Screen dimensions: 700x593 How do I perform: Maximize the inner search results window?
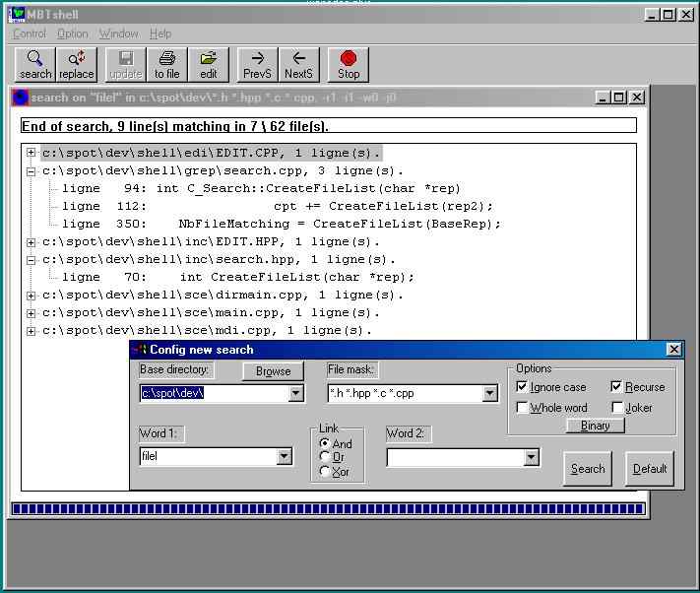[618, 97]
